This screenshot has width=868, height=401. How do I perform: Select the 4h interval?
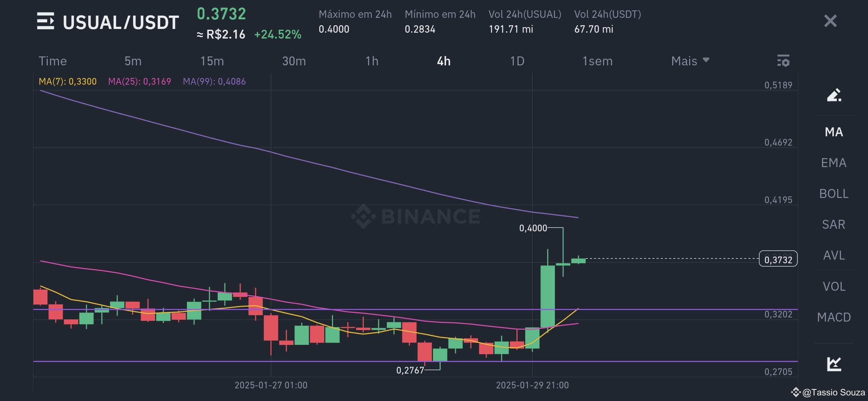[x=444, y=61]
